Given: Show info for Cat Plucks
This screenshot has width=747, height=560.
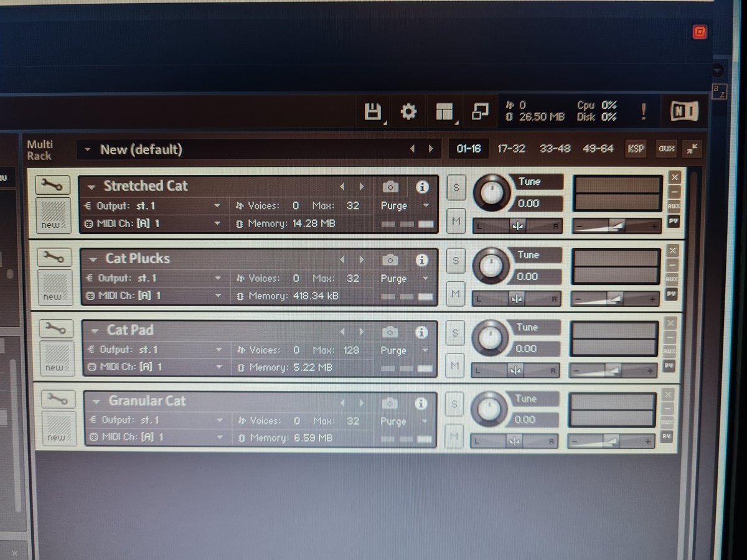Looking at the screenshot, I should [422, 259].
